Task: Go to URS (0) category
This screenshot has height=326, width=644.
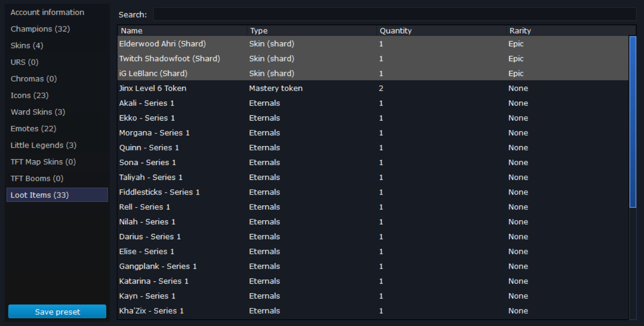Action: click(57, 62)
